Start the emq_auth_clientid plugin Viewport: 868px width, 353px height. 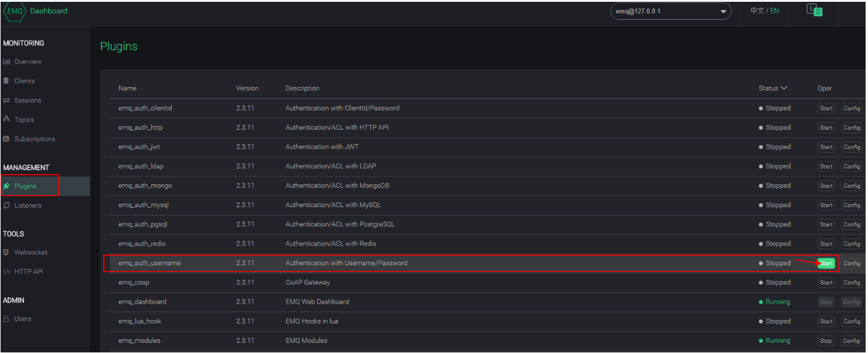[x=826, y=109]
